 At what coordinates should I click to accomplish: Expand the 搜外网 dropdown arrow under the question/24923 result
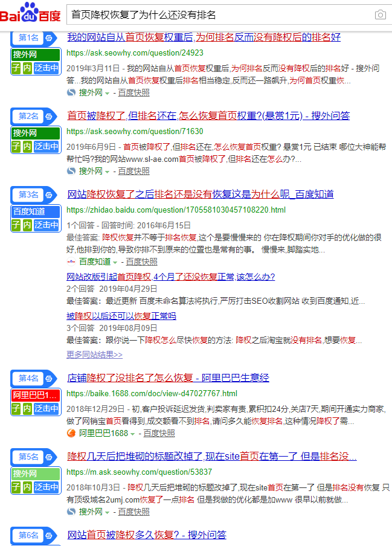point(108,94)
